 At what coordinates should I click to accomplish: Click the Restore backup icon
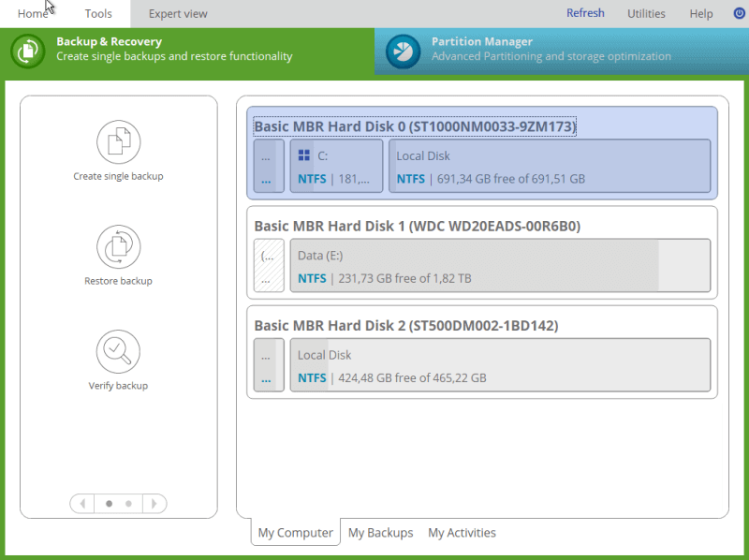pyautogui.click(x=118, y=247)
